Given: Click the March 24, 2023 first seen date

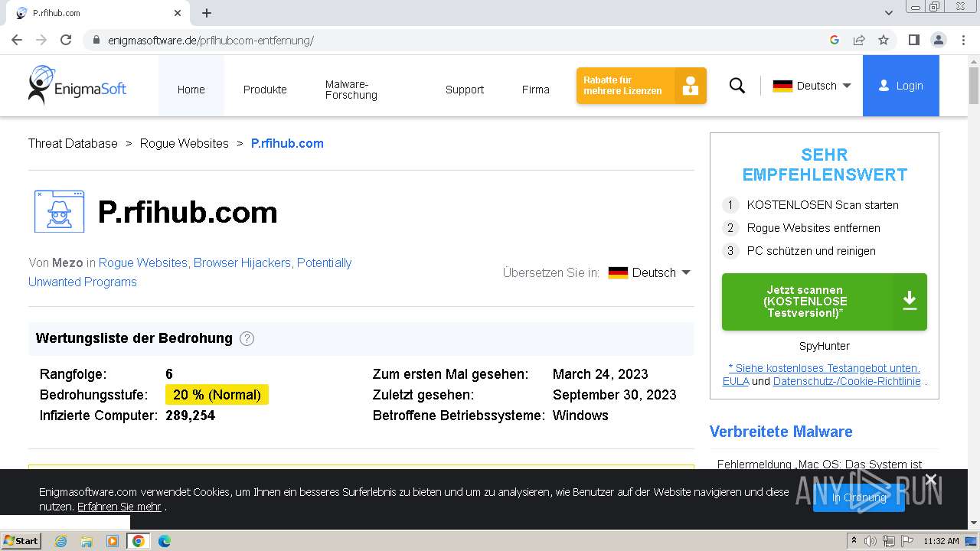Looking at the screenshot, I should (x=600, y=374).
